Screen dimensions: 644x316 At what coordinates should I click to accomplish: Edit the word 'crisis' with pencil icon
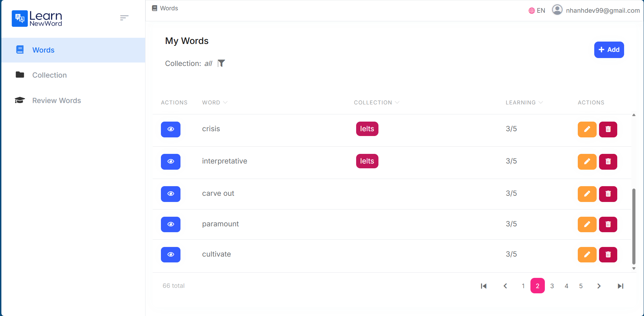click(x=587, y=129)
